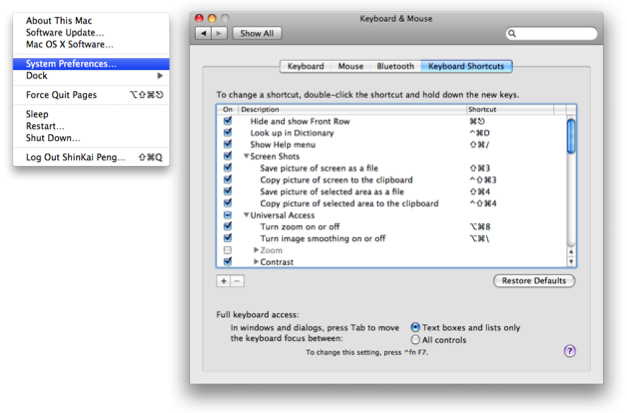Click the ⇧⌘3 shortcut value

480,168
